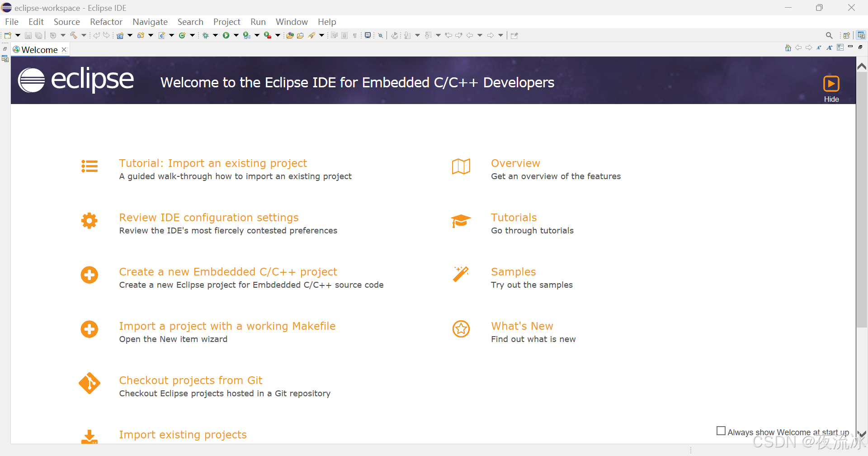Expand the Search pen dropdown arrow
868x456 pixels.
pos(321,35)
